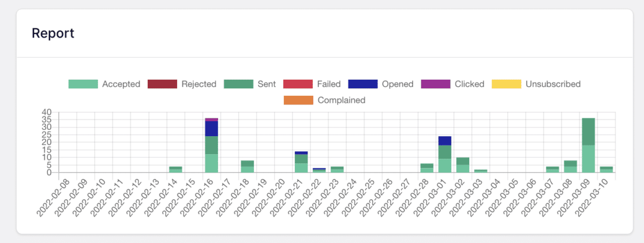644x243 pixels.
Task: Select the 2022-03-02 bar
Action: [462, 165]
